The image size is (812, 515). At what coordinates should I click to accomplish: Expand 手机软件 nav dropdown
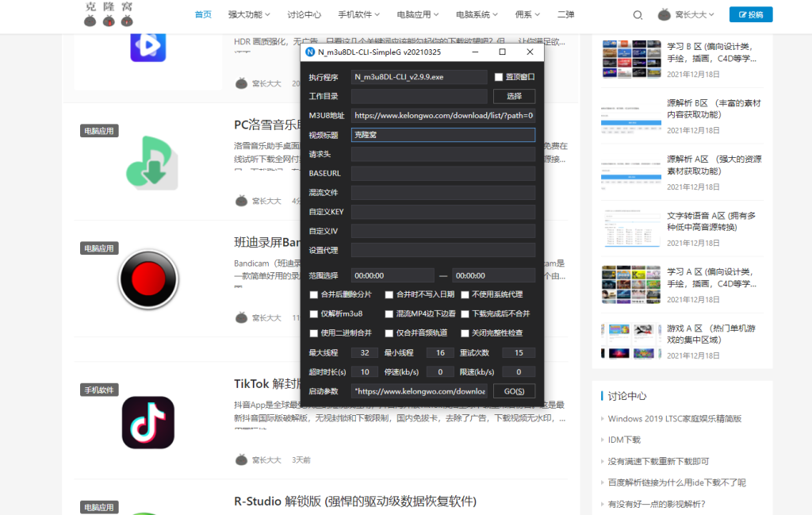coord(359,14)
